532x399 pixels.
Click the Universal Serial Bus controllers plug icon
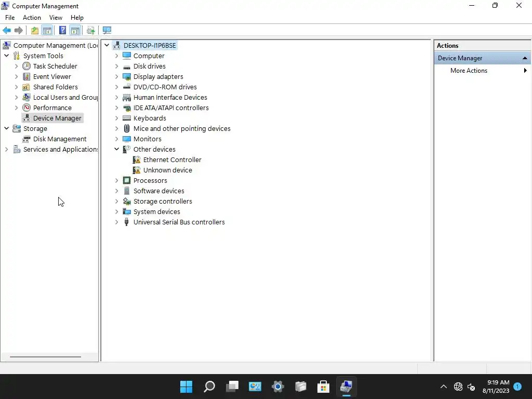pyautogui.click(x=127, y=222)
